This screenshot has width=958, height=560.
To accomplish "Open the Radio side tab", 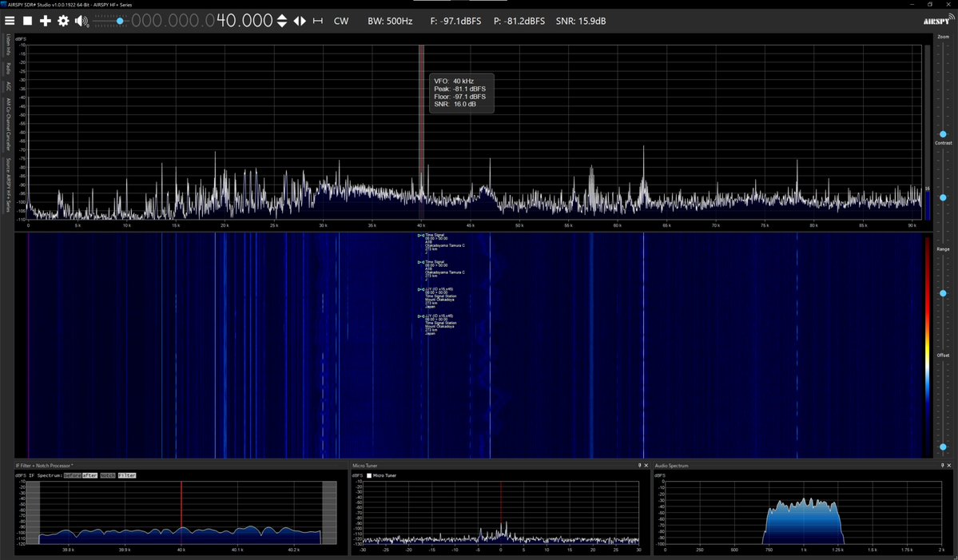I will click(x=8, y=68).
